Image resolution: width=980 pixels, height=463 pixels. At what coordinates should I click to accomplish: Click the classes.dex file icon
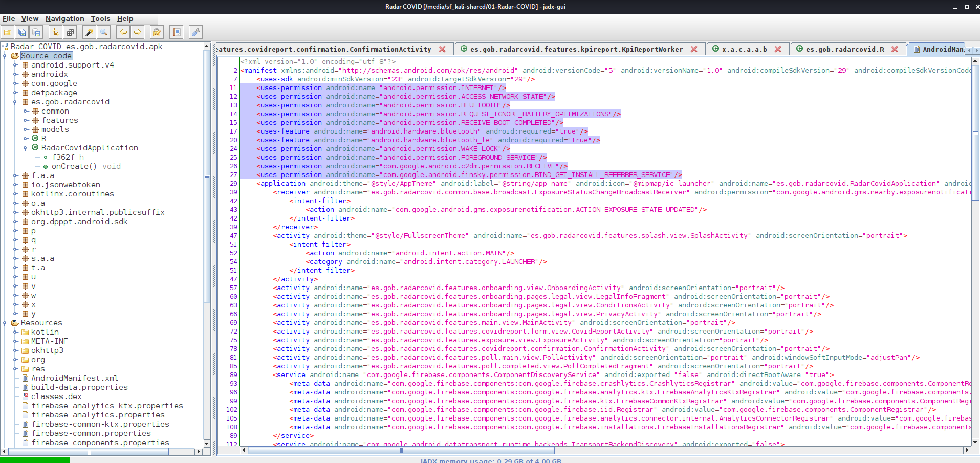point(25,396)
